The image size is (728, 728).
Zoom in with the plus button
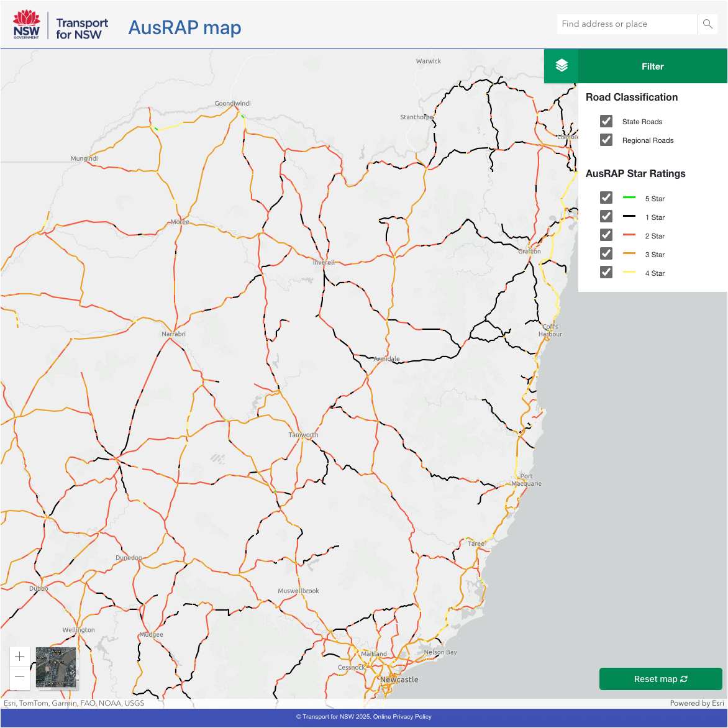pos(20,657)
